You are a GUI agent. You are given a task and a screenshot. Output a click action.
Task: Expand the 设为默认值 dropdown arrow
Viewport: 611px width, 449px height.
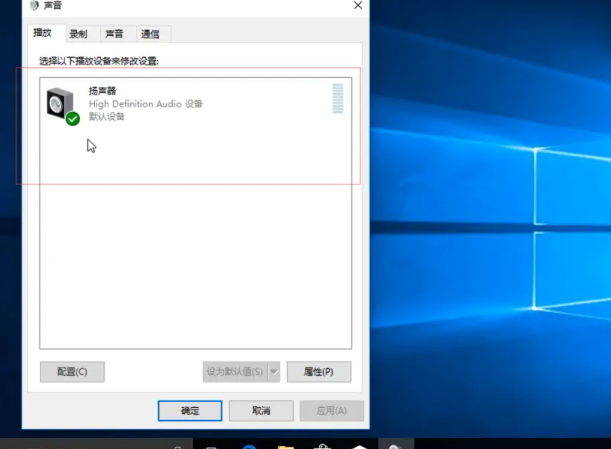coord(274,372)
